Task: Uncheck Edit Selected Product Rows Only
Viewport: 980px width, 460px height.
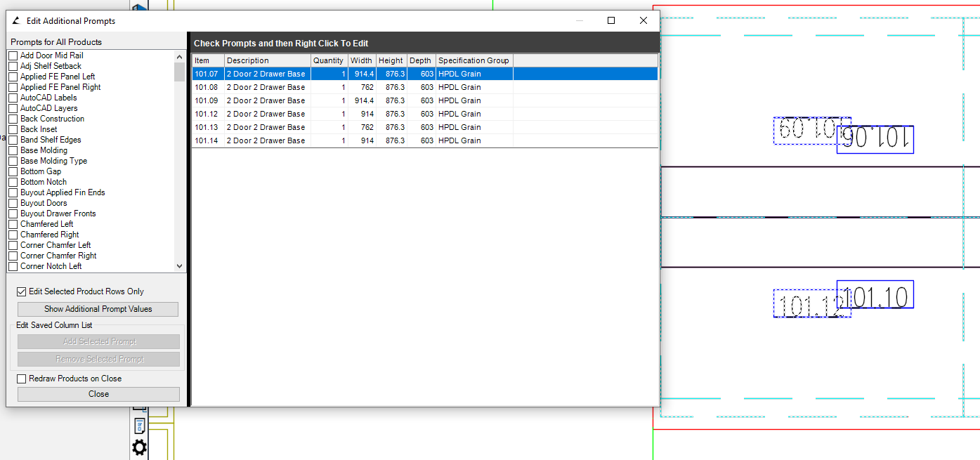Action: pyautogui.click(x=21, y=291)
